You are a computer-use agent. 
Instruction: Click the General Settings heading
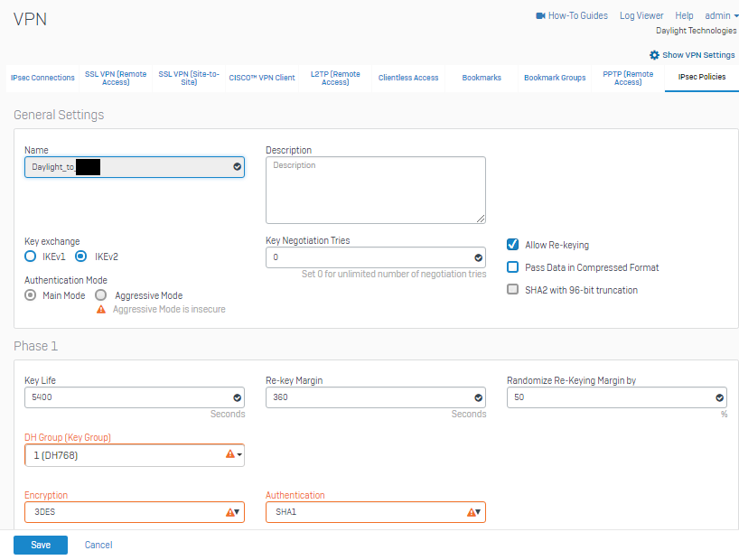(59, 115)
